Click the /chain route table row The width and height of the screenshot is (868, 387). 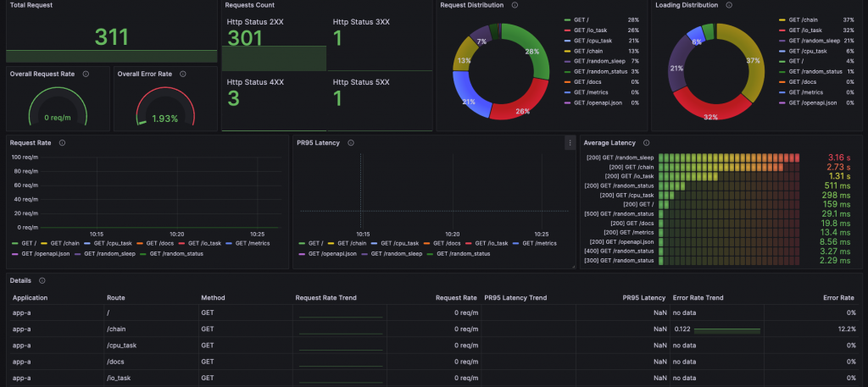coord(434,329)
